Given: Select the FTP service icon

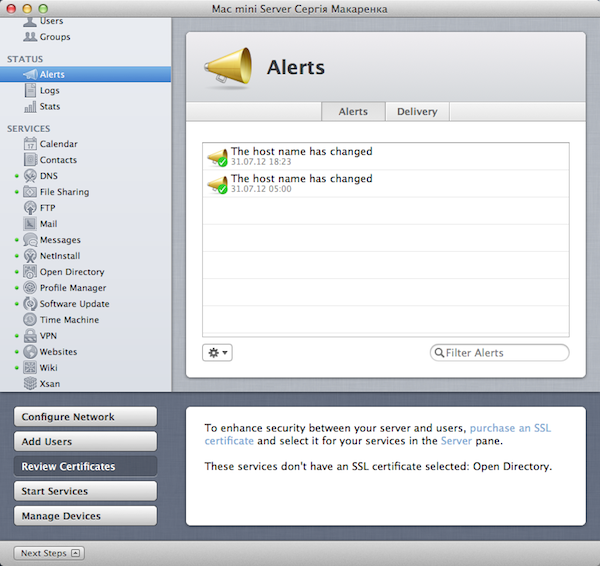Looking at the screenshot, I should [x=30, y=208].
